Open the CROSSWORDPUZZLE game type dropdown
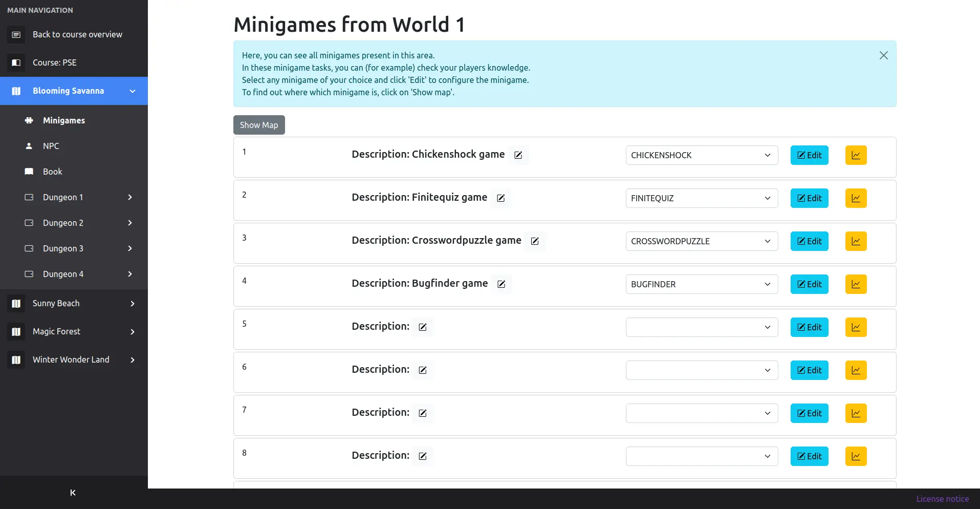This screenshot has height=509, width=980. tap(702, 241)
